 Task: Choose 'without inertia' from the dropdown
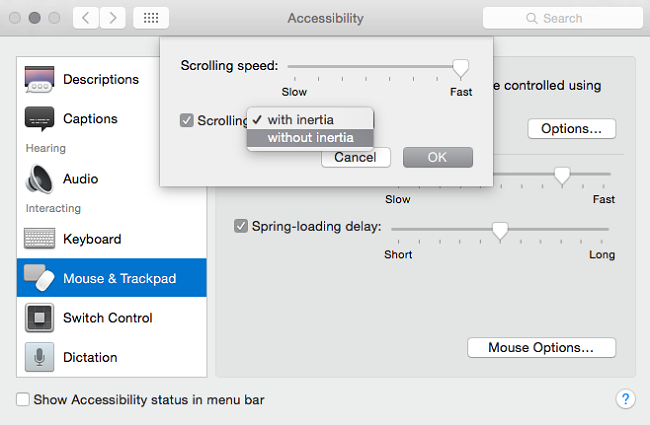tap(310, 138)
